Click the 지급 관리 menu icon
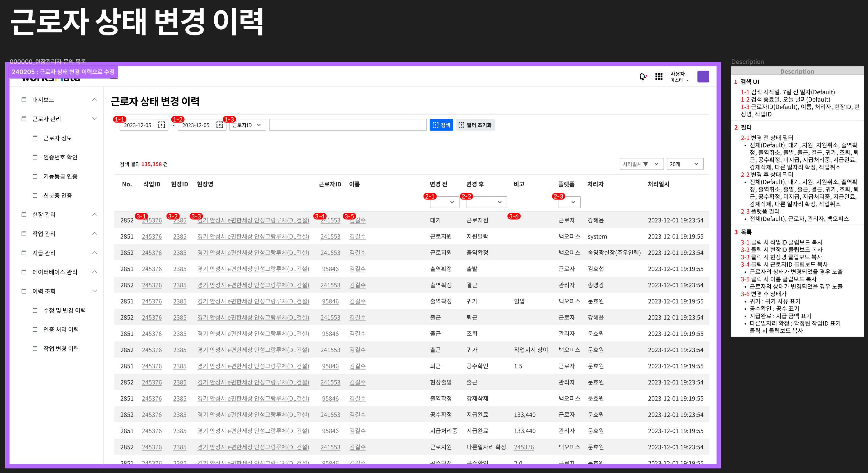 pyautogui.click(x=24, y=253)
